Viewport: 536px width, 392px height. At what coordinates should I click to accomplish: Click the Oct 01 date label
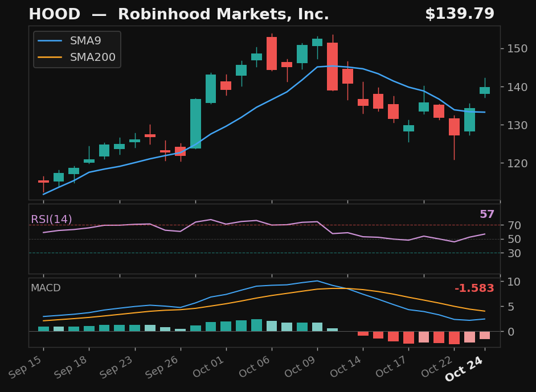(x=209, y=367)
